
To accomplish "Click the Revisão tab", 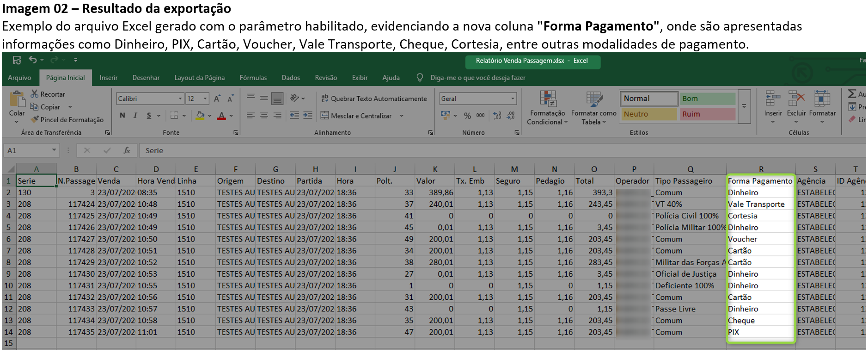I will pyautogui.click(x=326, y=78).
